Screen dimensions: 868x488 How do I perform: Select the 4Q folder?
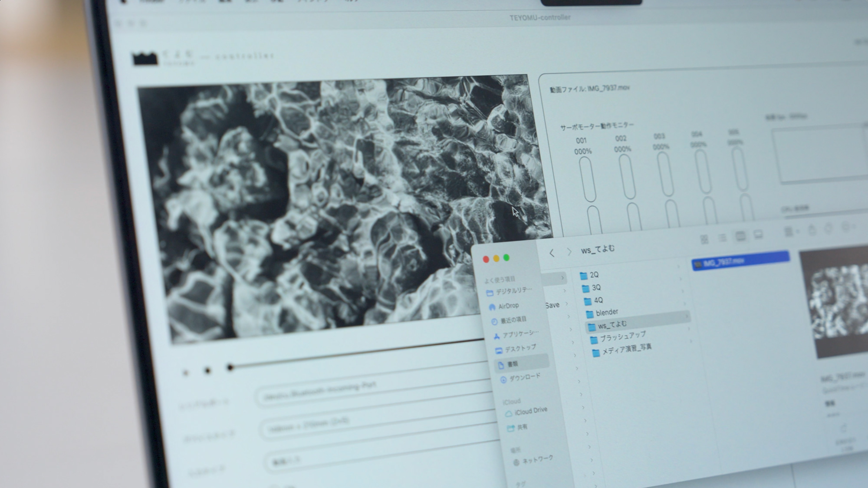593,300
